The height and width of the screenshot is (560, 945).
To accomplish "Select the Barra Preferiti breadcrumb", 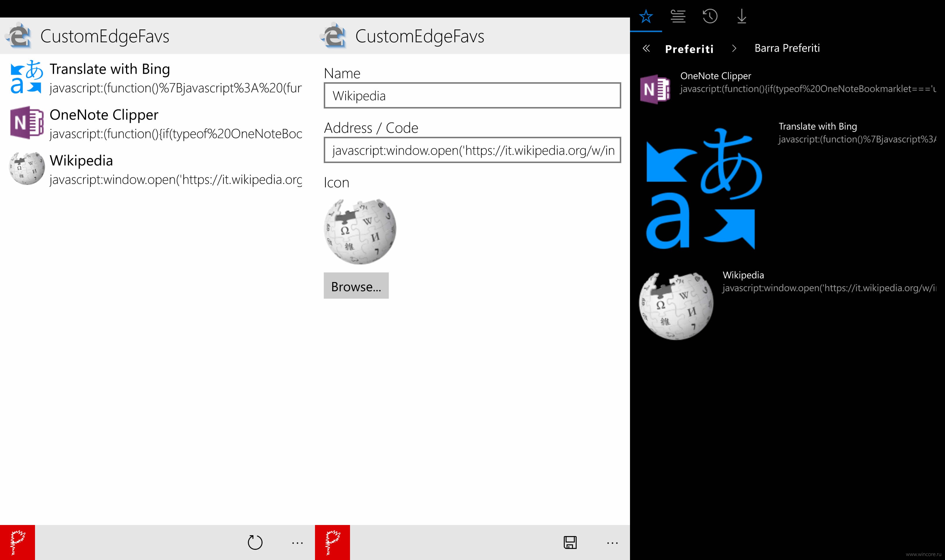I will (787, 48).
